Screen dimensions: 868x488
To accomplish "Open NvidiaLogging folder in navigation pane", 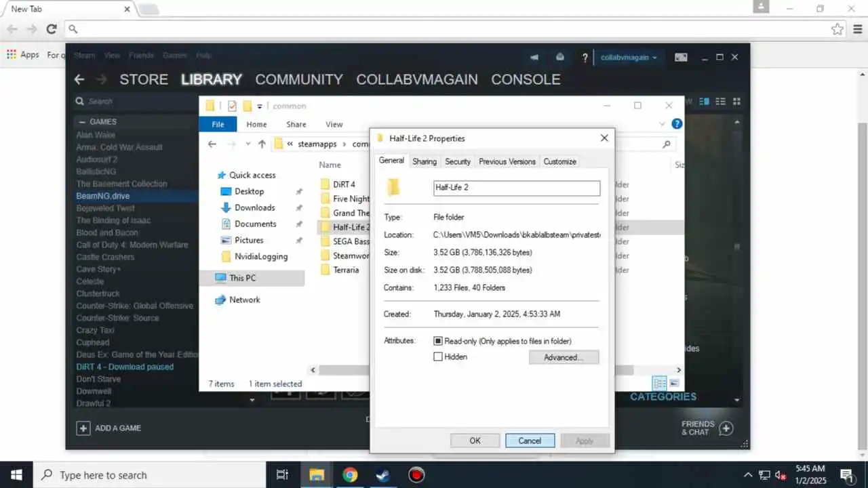I will point(261,256).
